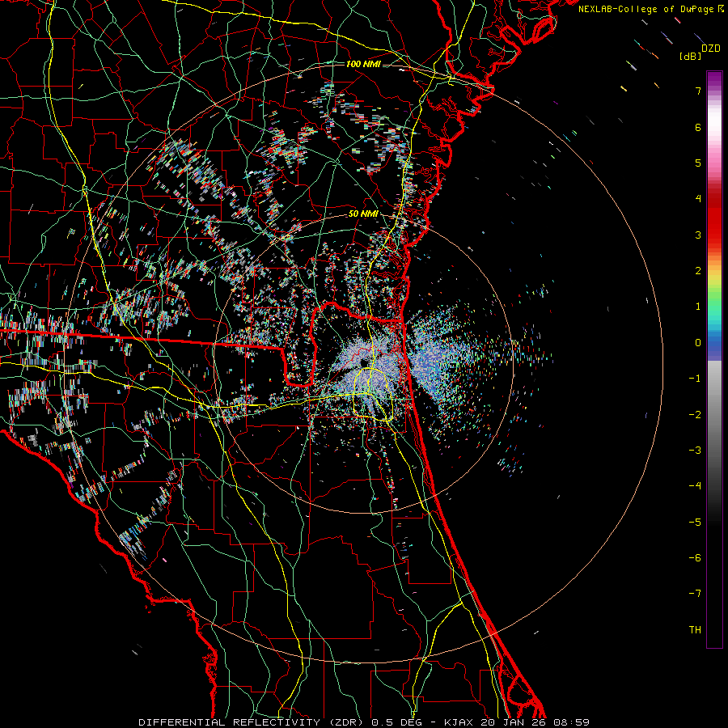Click the black radar site dot at the rings' center
This screenshot has height=728, width=728.
[364, 362]
